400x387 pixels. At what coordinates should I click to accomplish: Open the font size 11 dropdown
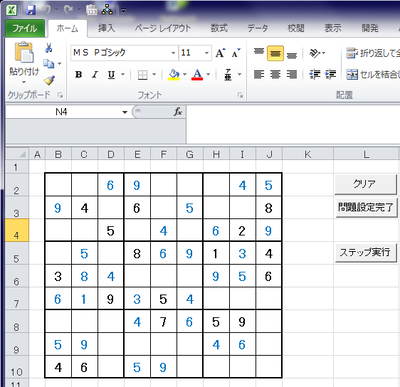click(x=207, y=53)
